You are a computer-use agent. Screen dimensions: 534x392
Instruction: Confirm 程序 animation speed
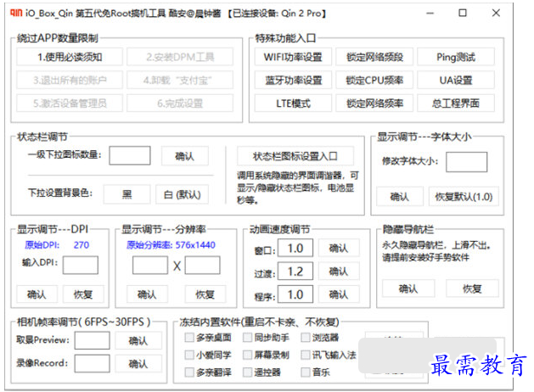coord(339,294)
